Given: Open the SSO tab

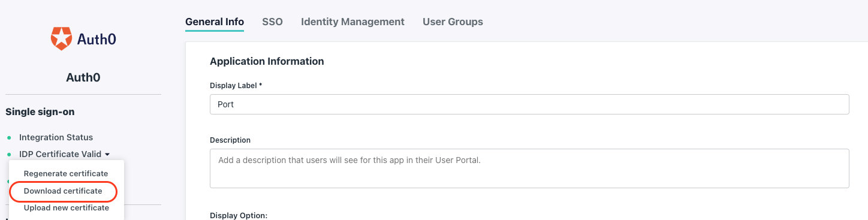Looking at the screenshot, I should [x=272, y=22].
